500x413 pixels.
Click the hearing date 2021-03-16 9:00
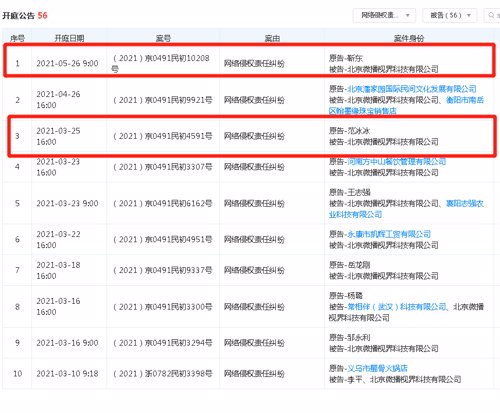click(67, 343)
